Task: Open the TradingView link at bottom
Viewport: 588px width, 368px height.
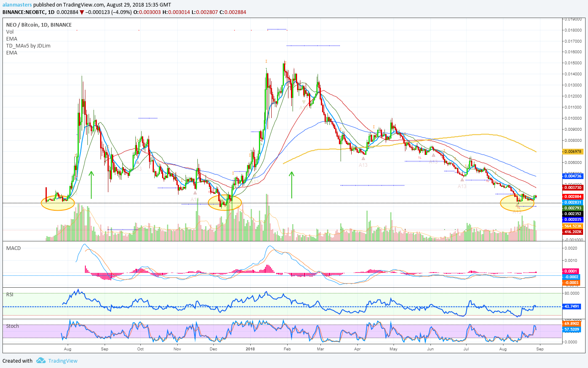Action: [63, 361]
